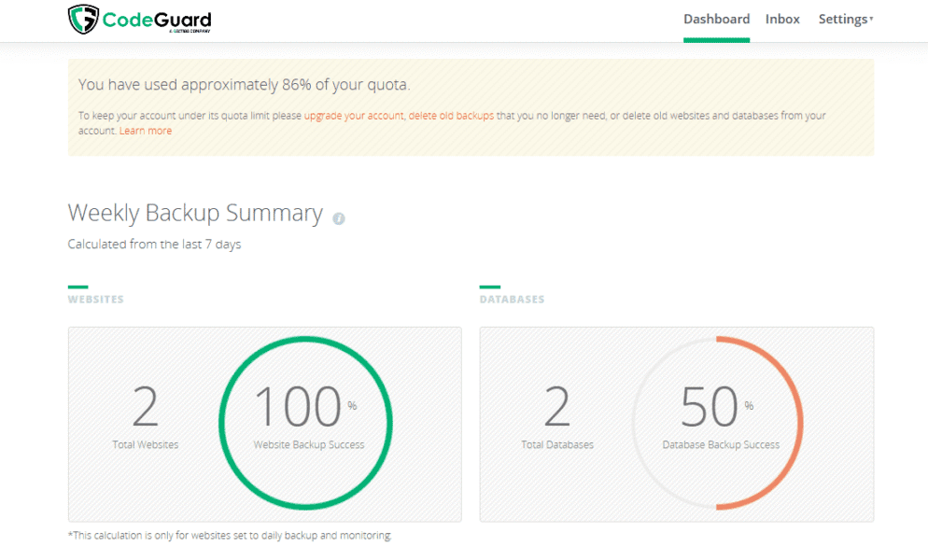Open the Settings dropdown
Screen dimensions: 928x560
(x=841, y=19)
